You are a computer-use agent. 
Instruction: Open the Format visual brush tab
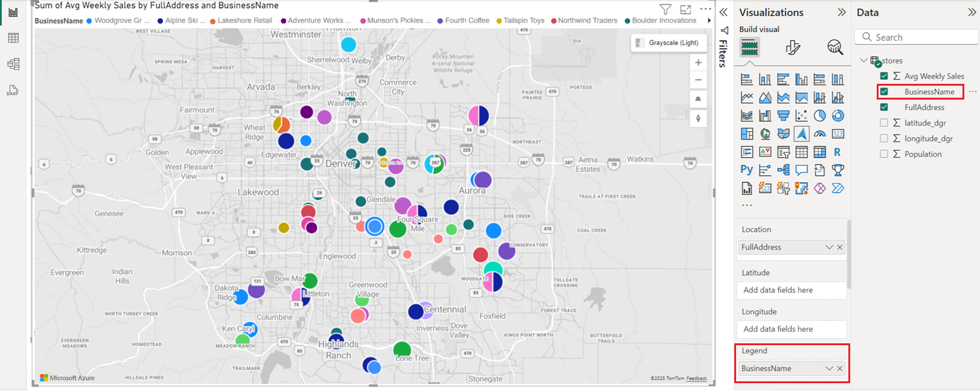793,48
